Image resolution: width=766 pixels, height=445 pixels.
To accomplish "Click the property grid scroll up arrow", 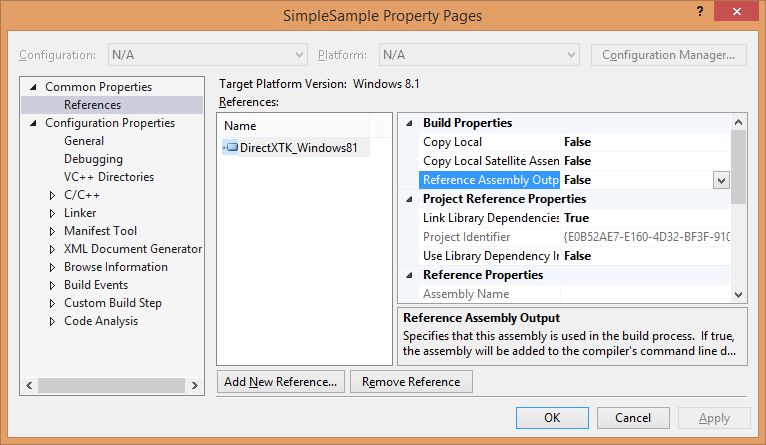I will coord(738,122).
